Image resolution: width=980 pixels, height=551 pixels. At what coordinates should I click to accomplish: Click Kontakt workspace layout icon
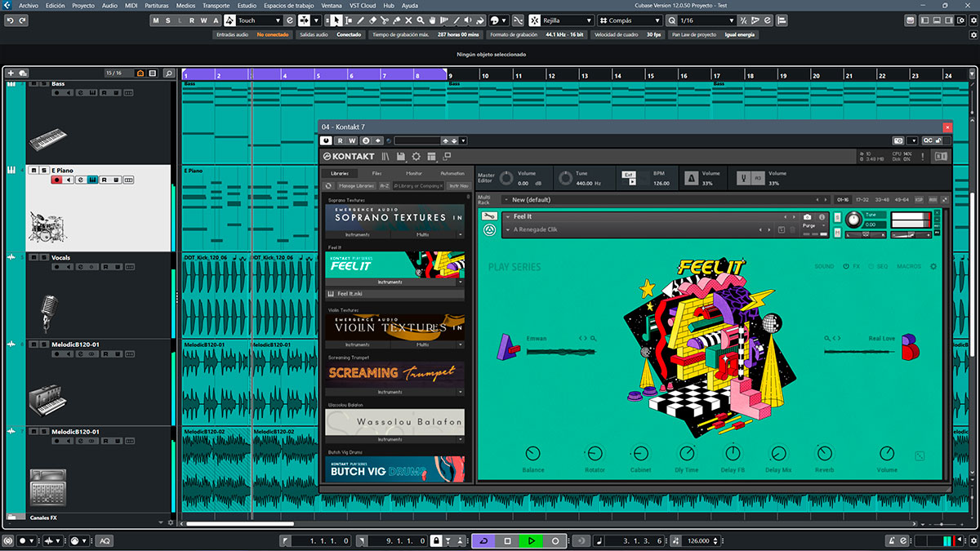(x=431, y=156)
